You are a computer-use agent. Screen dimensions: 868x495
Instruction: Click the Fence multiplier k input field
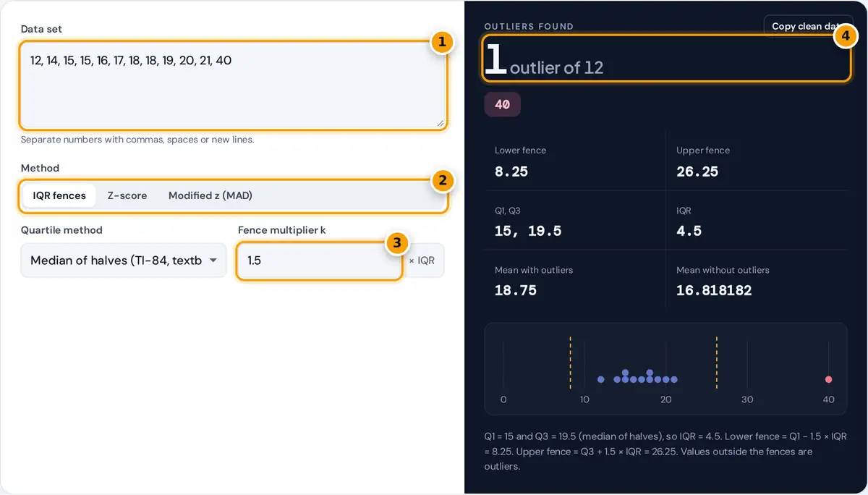(319, 261)
